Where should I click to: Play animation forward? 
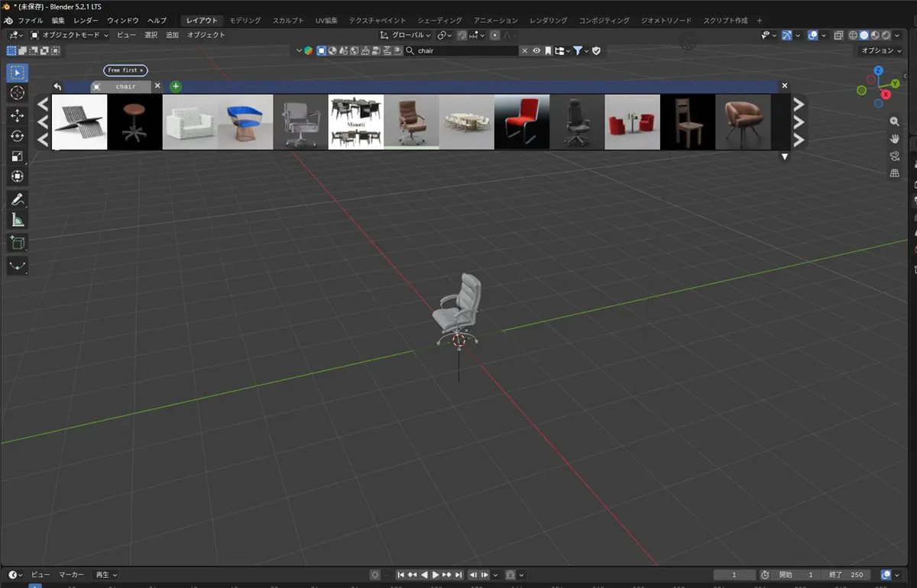point(436,574)
